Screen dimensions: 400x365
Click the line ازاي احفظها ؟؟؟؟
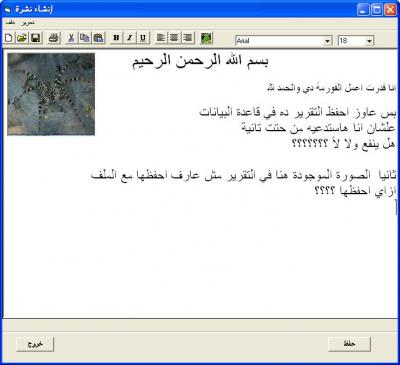pos(355,191)
